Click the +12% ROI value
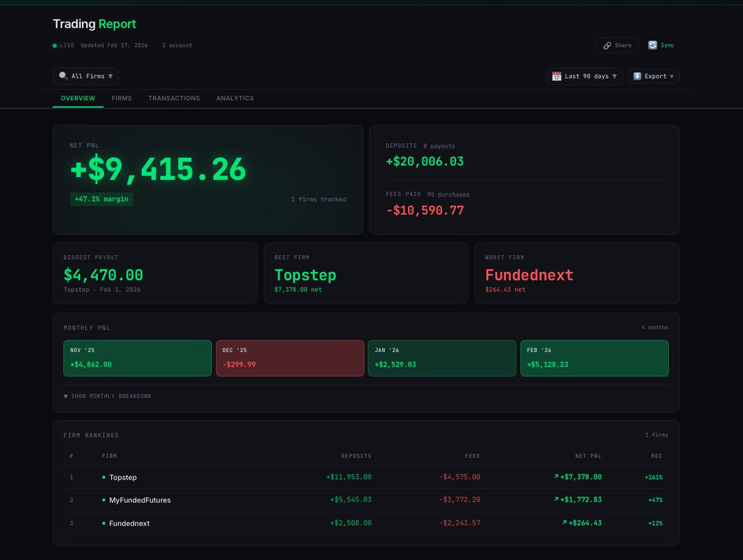Viewport: 743px width, 560px height. pyautogui.click(x=655, y=523)
